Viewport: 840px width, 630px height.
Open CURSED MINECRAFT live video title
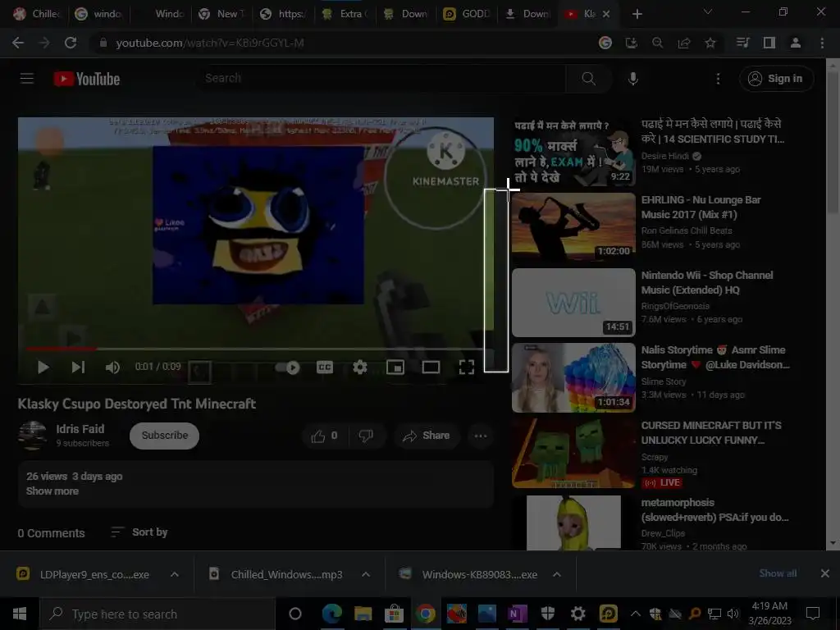(x=711, y=433)
